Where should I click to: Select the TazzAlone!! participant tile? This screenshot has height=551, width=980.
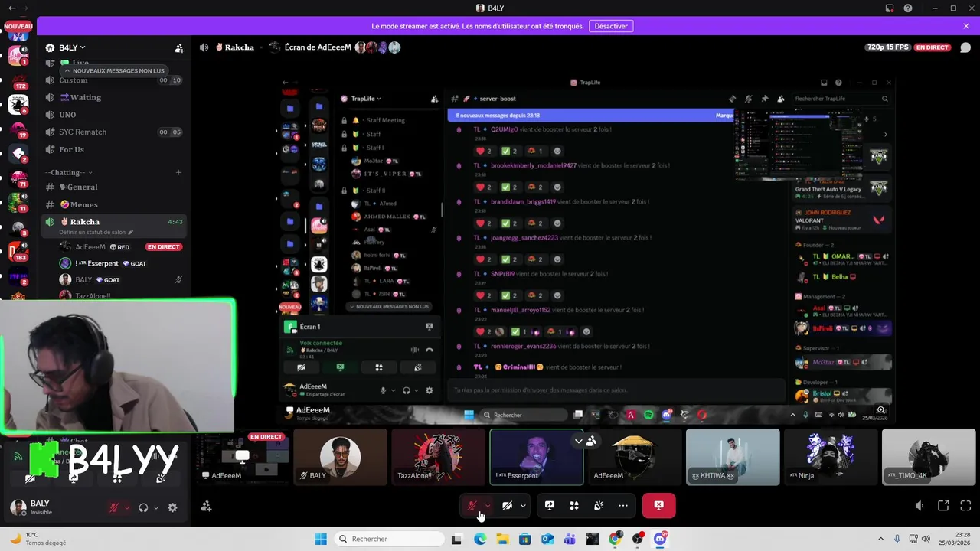[438, 457]
